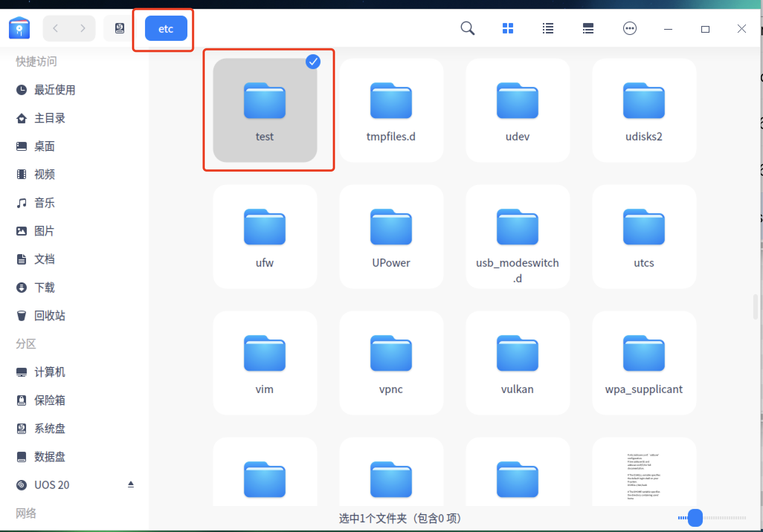Go back to the previous folder
This screenshot has height=532, width=763.
click(x=56, y=28)
